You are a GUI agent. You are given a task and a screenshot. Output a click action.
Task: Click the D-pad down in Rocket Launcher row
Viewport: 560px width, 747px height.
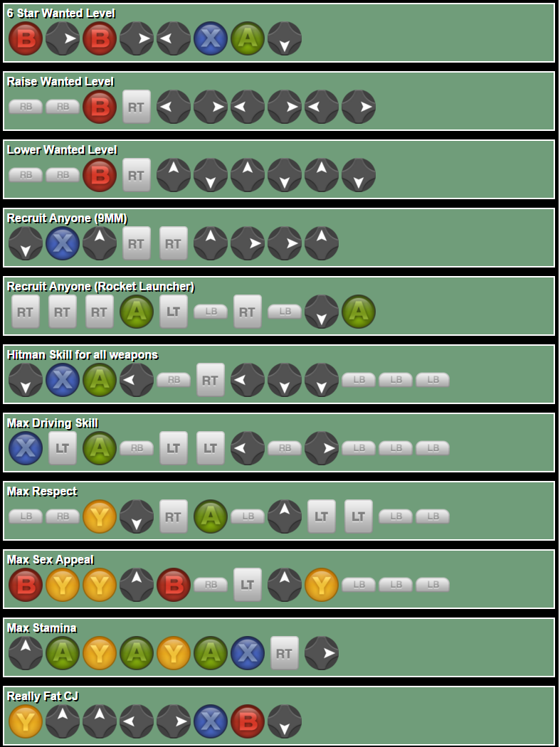322,312
